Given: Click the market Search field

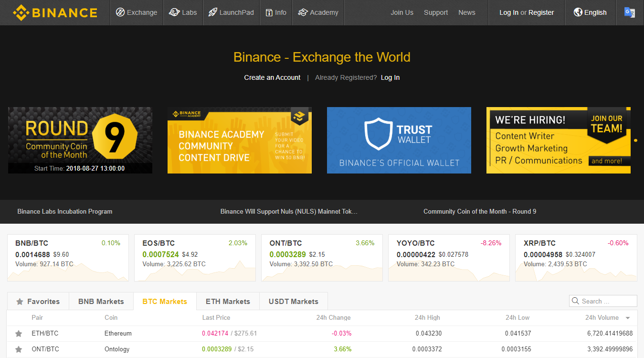Looking at the screenshot, I should (603, 301).
